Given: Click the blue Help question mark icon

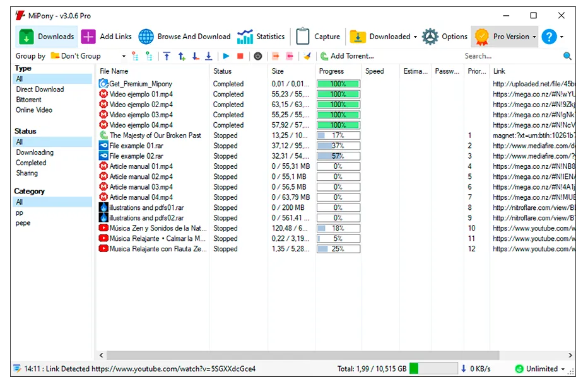Looking at the screenshot, I should (549, 37).
